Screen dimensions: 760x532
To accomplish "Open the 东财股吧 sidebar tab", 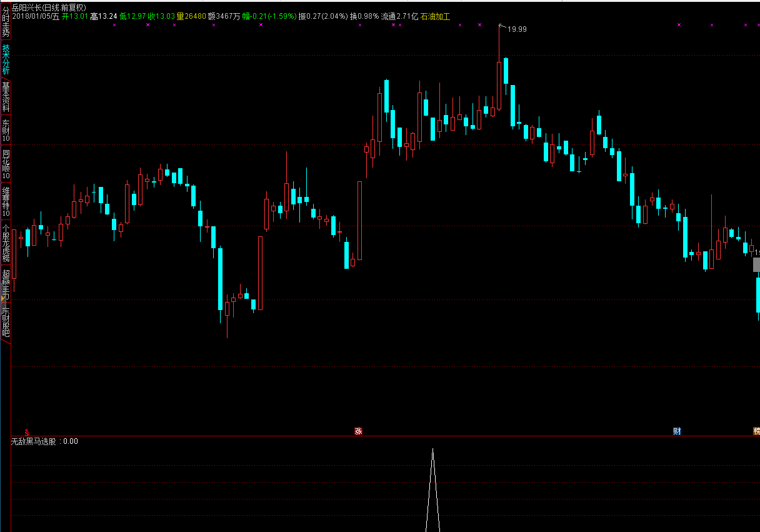I will point(6,323).
